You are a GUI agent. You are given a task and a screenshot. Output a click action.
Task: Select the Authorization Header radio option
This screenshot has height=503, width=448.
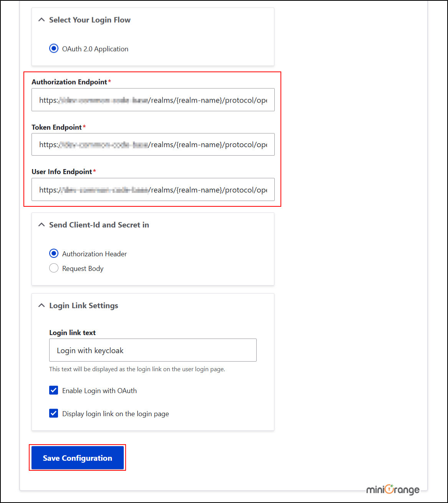54,253
